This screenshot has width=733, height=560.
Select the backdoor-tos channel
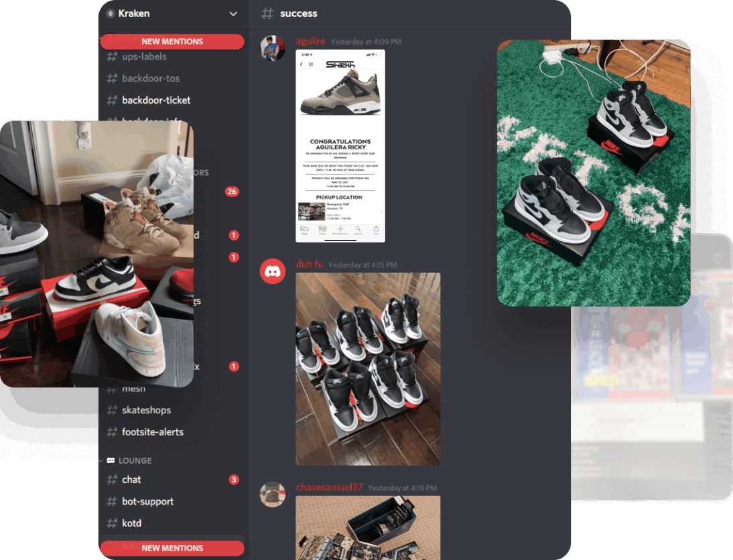coord(151,78)
